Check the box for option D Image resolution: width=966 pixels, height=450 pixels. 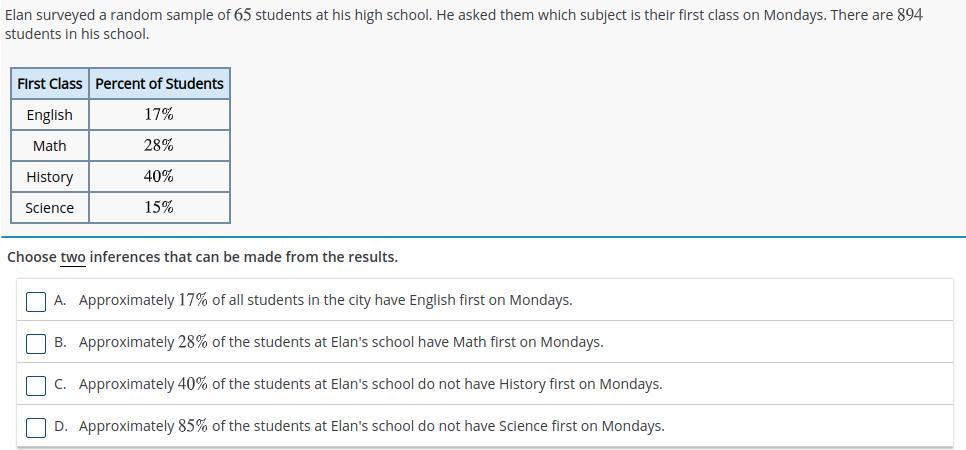click(x=36, y=427)
